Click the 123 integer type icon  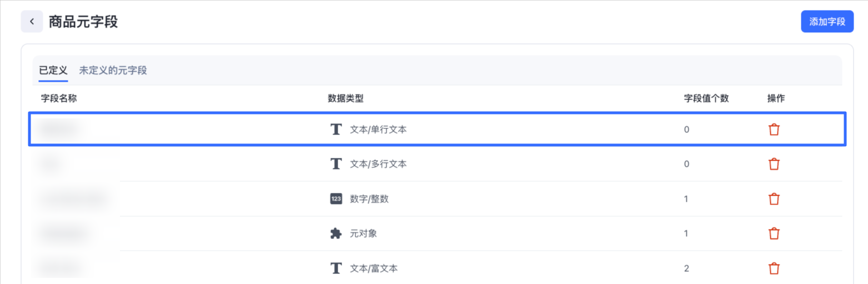335,199
